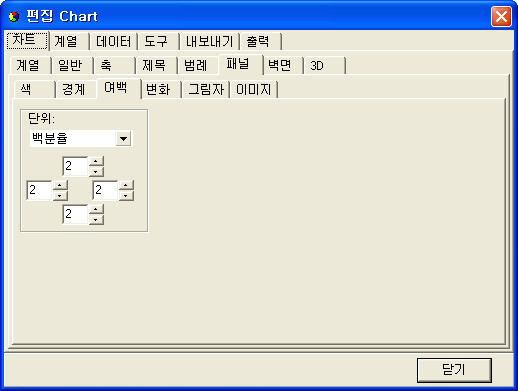Image resolution: width=518 pixels, height=391 pixels.
Task: Go to the 그림자 sub-tab
Action: 206,89
